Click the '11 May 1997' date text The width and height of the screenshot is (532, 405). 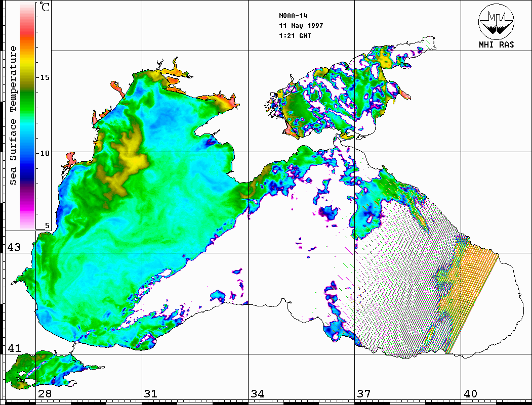(301, 26)
